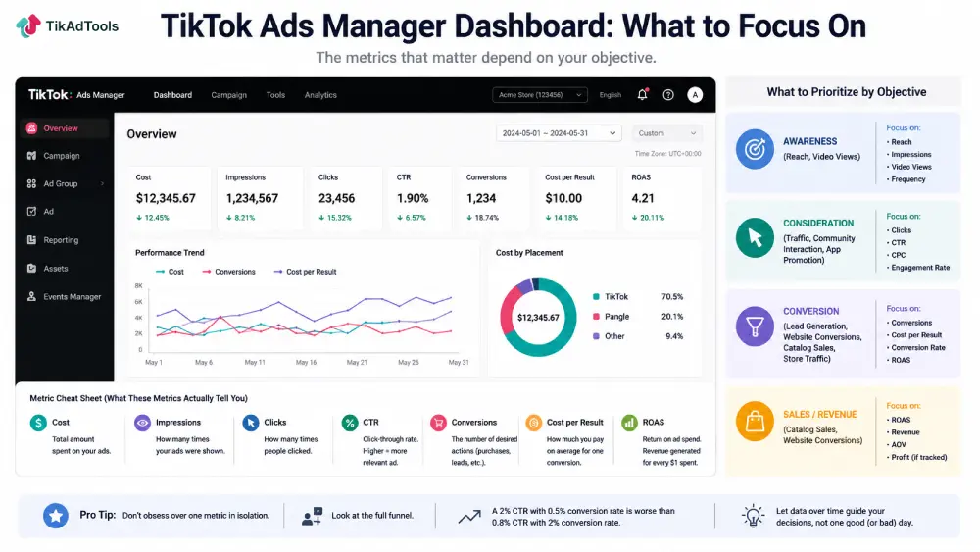
Task: Open the Acme Store account dropdown
Action: (x=539, y=95)
